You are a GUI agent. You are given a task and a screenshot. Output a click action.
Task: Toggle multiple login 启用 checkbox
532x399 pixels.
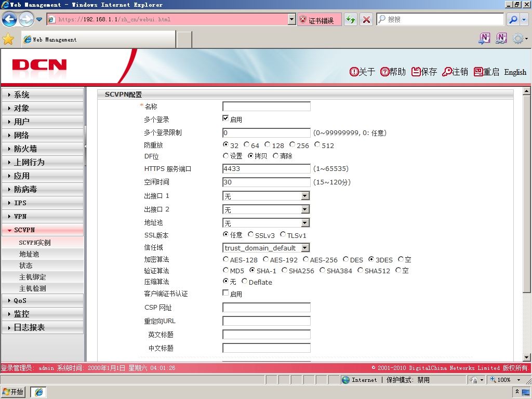click(x=225, y=118)
